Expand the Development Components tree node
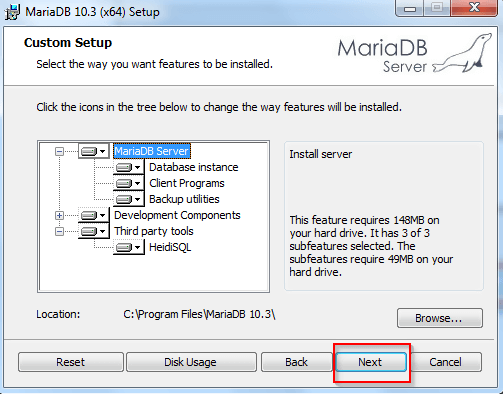Image resolution: width=503 pixels, height=394 pixels. click(x=59, y=215)
